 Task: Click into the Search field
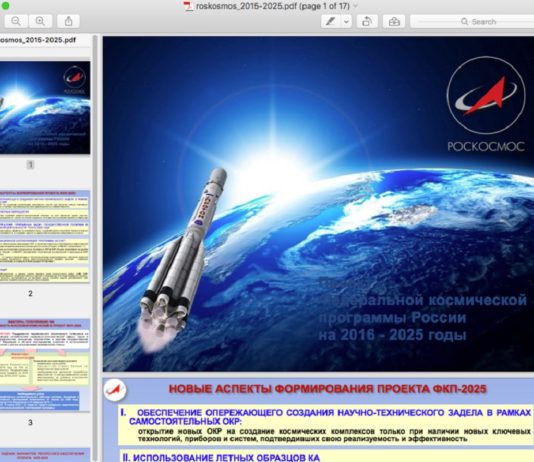tap(472, 22)
